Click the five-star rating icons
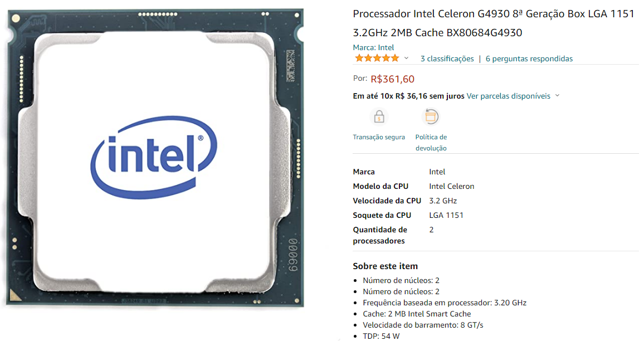Viewport: 644px width, 341px height. pos(377,59)
